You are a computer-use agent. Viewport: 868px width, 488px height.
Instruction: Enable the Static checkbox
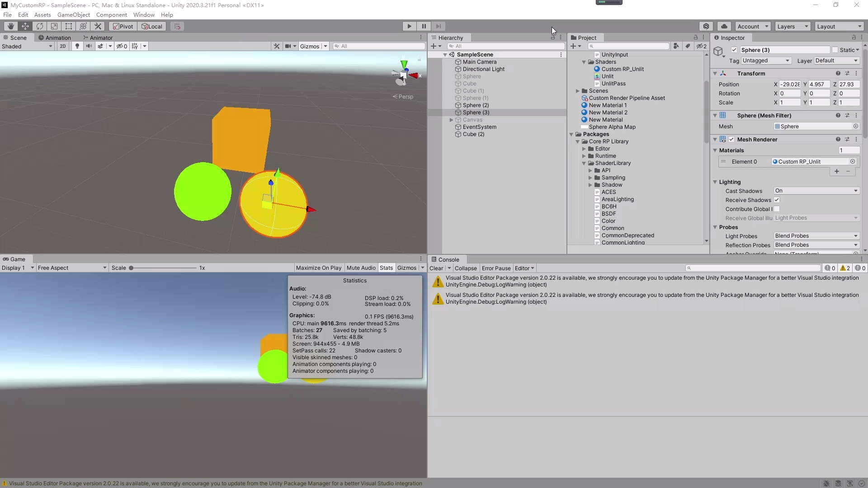(835, 50)
